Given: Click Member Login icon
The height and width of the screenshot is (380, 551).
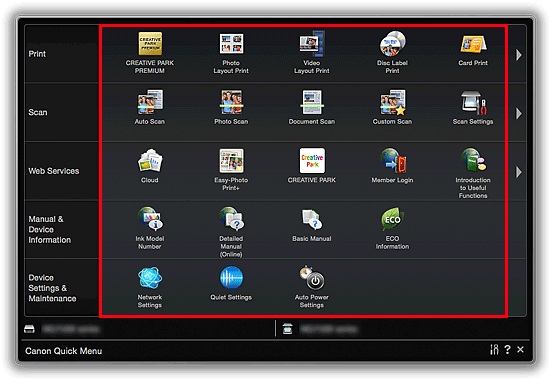Looking at the screenshot, I should 392,166.
